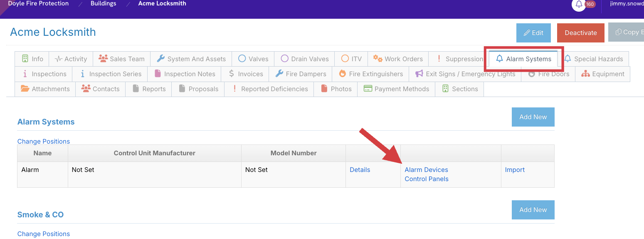Image resolution: width=644 pixels, height=239 pixels.
Task: Click the Edit button
Action: click(533, 32)
